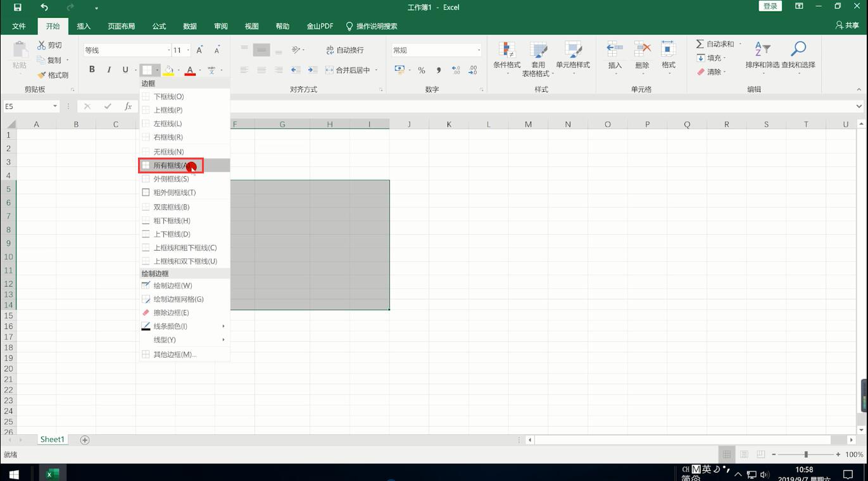Click the Insert cells (插入) icon
This screenshot has width=868, height=481.
click(614, 50)
